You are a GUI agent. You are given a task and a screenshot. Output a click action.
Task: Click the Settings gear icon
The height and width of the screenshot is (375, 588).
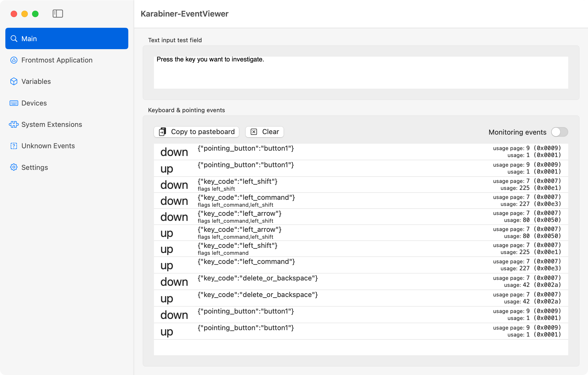[14, 167]
